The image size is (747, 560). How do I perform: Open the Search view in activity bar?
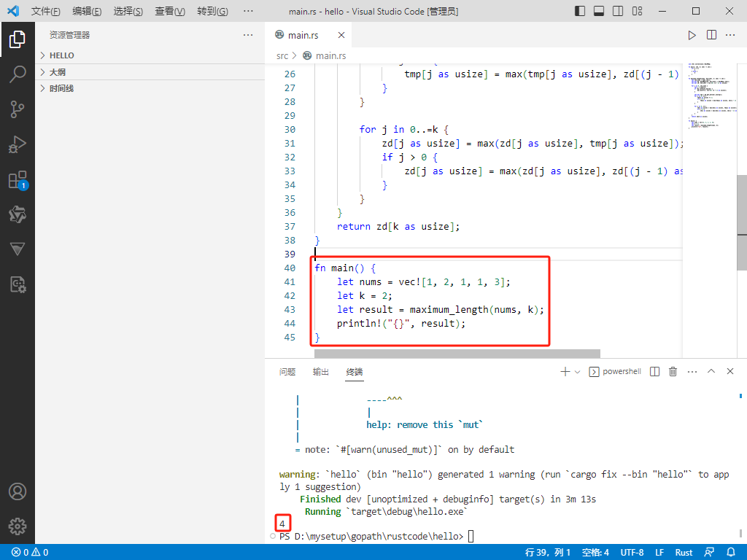click(18, 74)
